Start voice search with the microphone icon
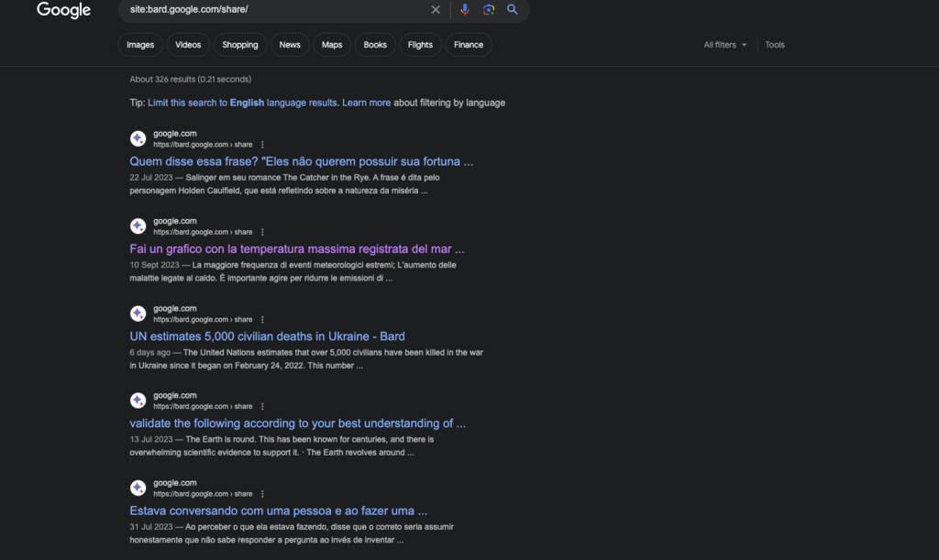This screenshot has width=939, height=560. coord(465,9)
